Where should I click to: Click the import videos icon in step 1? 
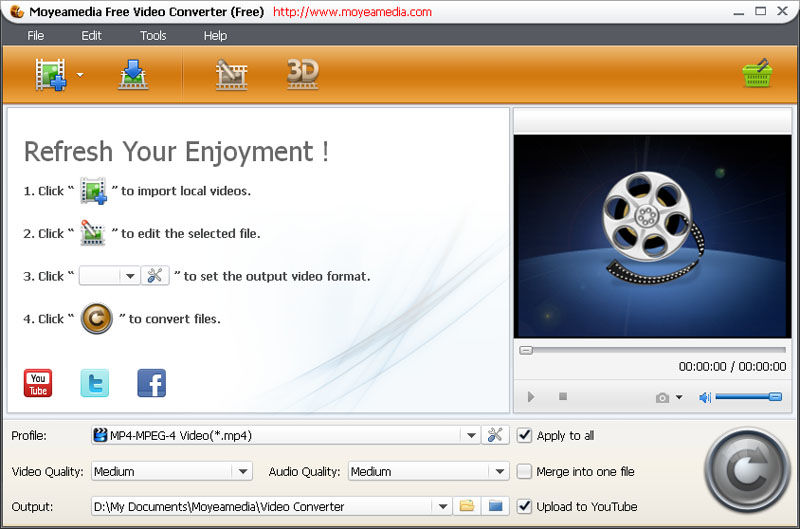93,191
